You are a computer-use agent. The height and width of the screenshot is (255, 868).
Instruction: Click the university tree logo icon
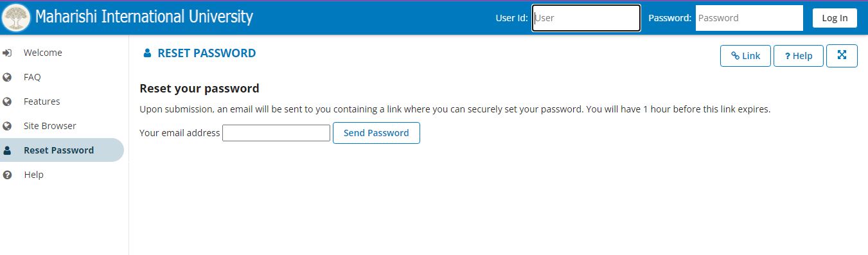point(16,17)
